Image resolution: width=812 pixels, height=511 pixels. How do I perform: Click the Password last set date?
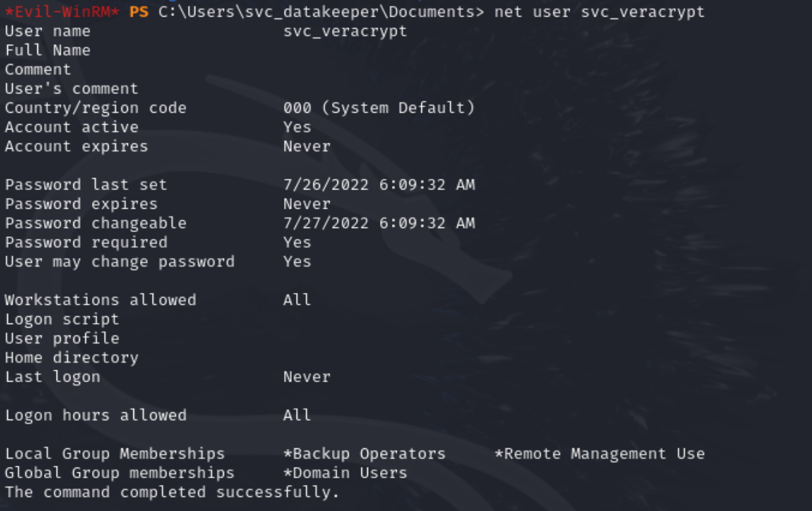pos(379,185)
